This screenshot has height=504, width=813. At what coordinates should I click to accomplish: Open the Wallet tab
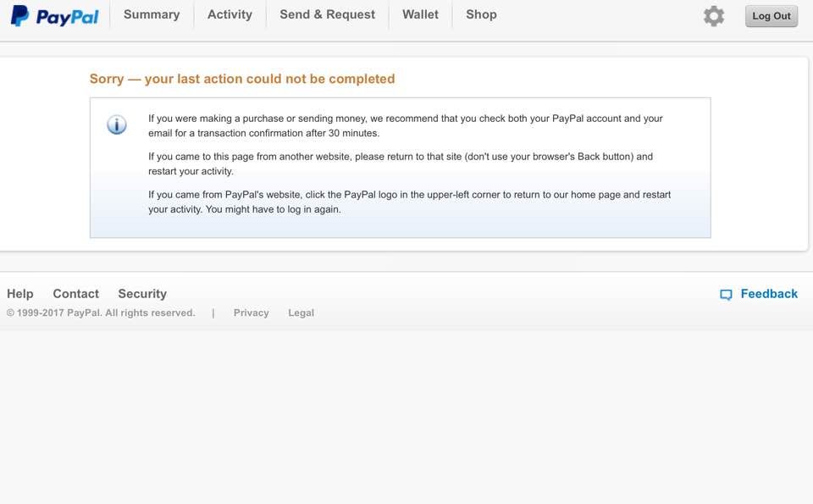pos(420,14)
